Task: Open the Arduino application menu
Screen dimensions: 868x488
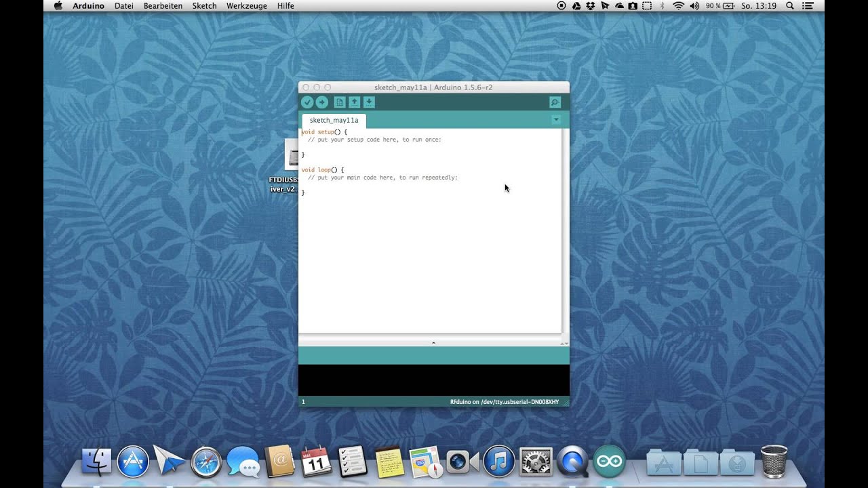Action: (x=88, y=5)
